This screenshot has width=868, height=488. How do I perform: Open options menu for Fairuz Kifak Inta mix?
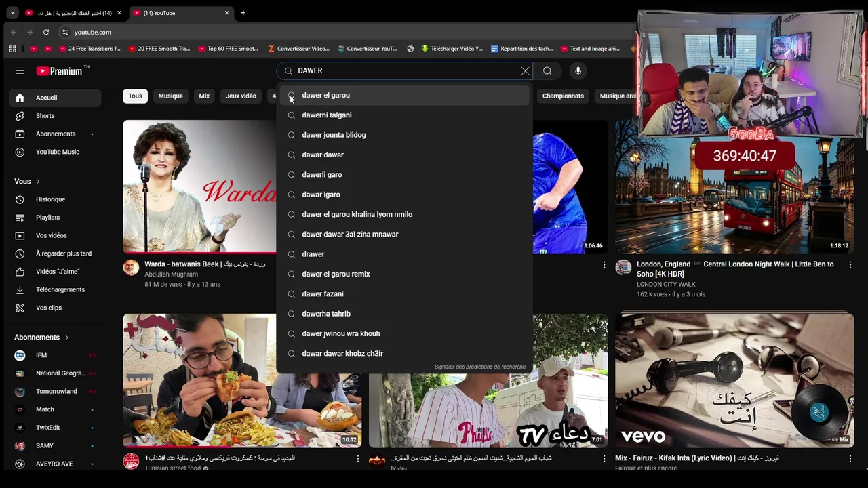(850, 459)
